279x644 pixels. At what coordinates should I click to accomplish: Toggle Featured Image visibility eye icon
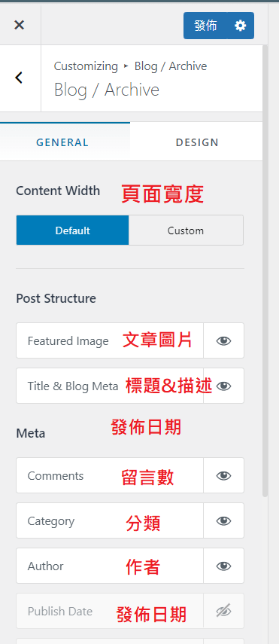point(223,341)
